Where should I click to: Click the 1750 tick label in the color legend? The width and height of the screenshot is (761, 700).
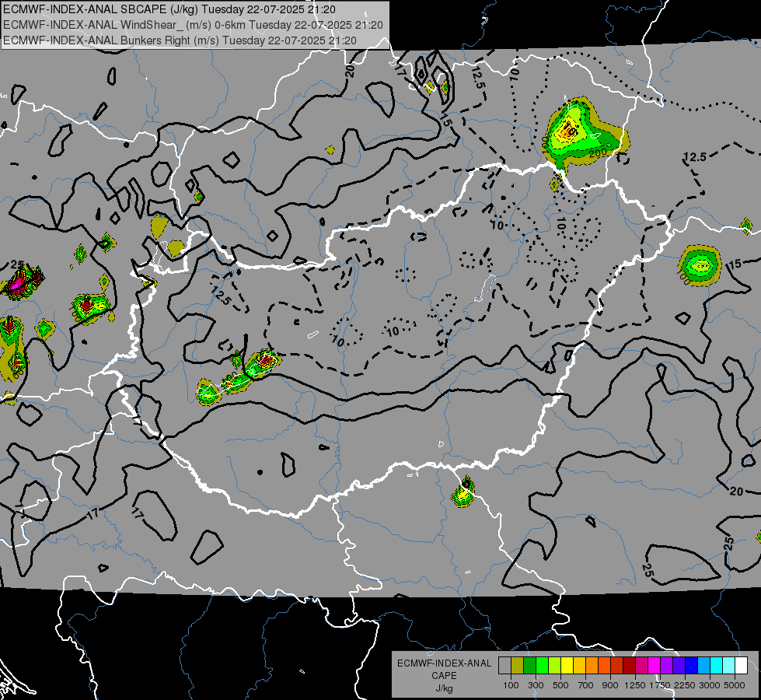tap(661, 685)
